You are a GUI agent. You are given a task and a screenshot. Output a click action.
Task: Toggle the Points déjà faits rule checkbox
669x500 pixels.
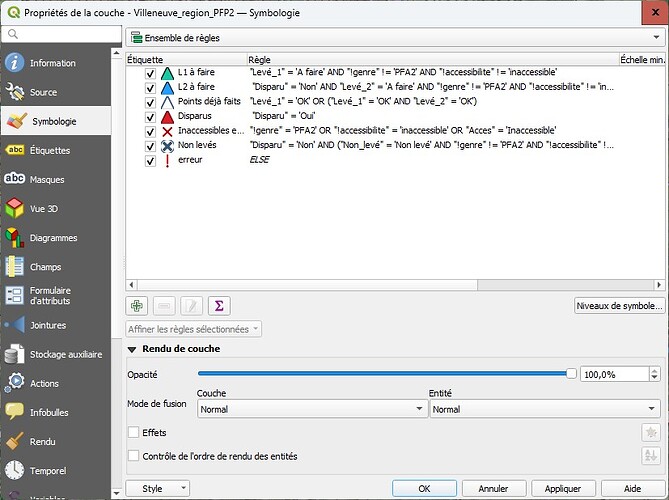(150, 103)
